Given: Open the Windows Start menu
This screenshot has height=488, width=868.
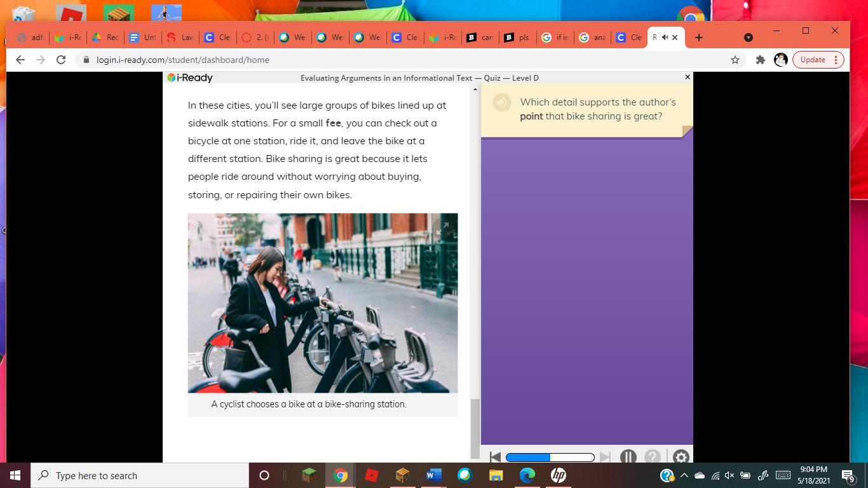Looking at the screenshot, I should point(15,475).
